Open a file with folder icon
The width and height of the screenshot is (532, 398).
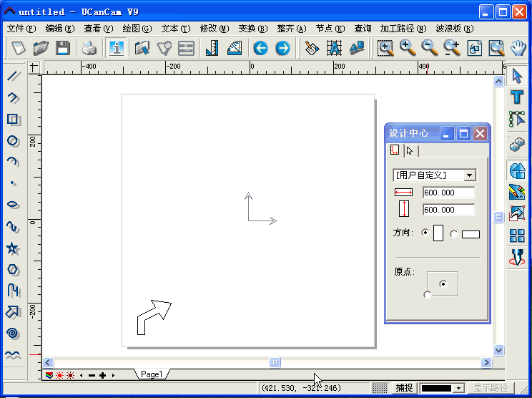(41, 48)
